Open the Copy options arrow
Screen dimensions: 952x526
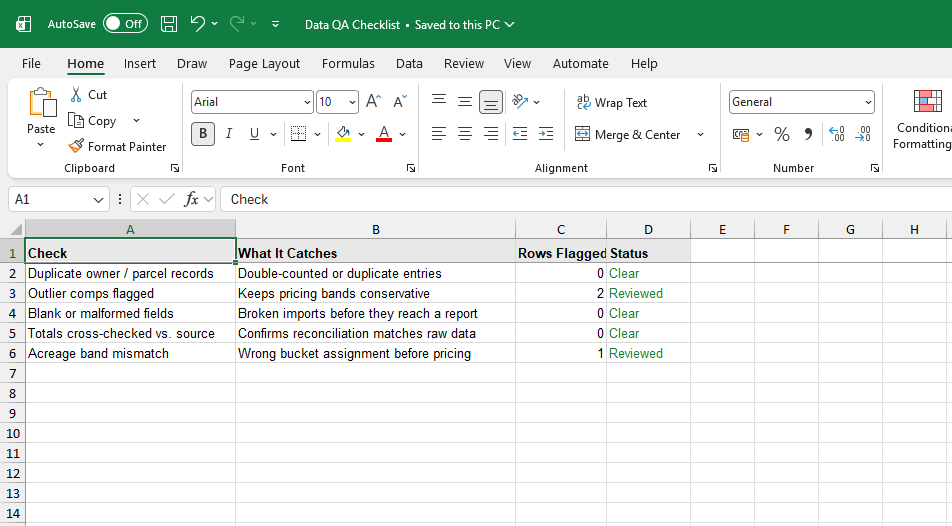pos(136,120)
